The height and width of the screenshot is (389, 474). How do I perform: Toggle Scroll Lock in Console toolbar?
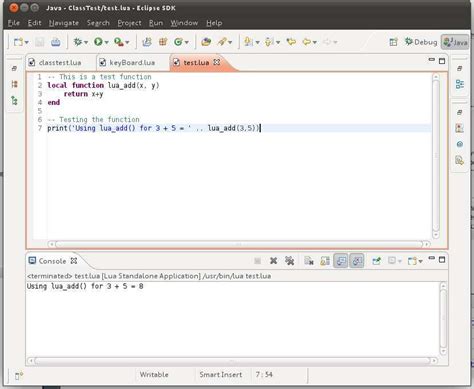[x=325, y=261]
